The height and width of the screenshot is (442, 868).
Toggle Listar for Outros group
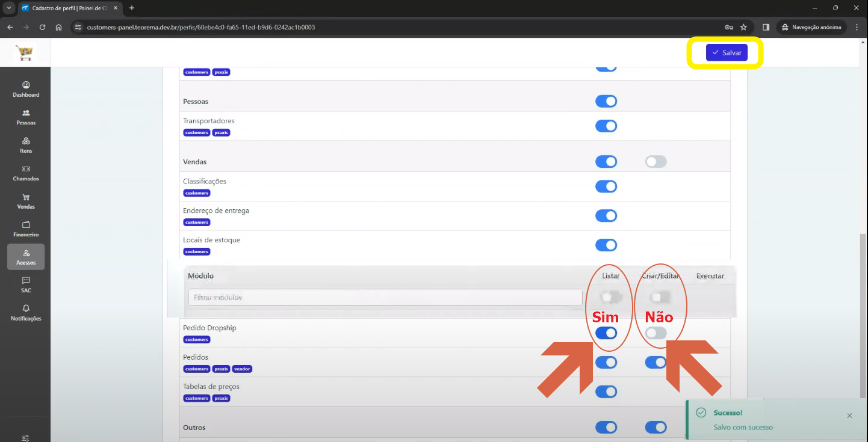point(606,427)
